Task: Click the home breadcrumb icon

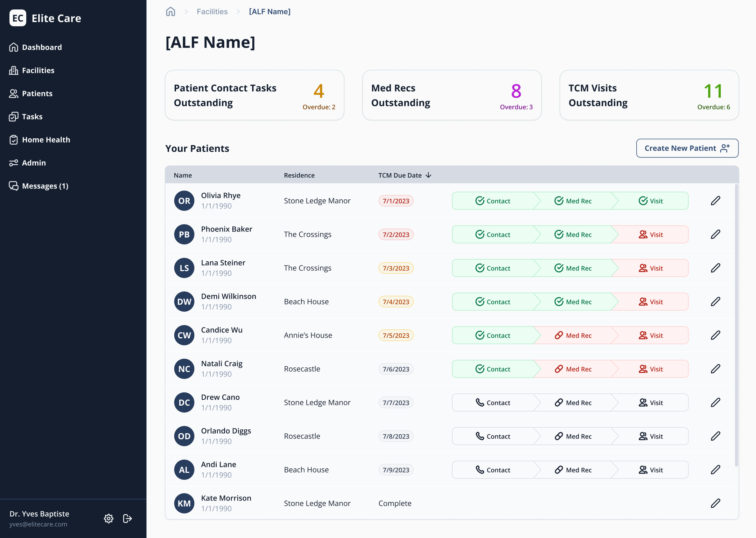Action: 170,12
